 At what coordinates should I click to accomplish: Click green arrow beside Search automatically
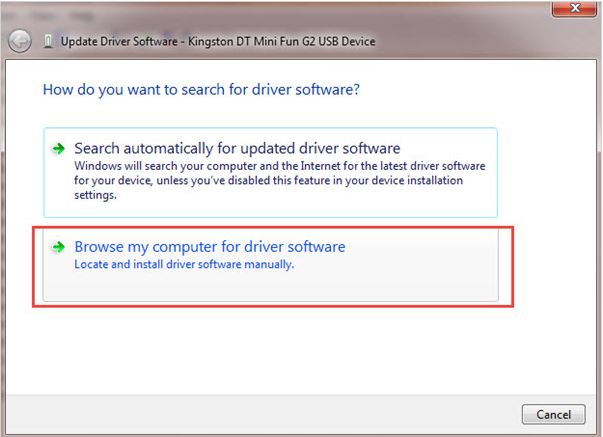coord(58,148)
